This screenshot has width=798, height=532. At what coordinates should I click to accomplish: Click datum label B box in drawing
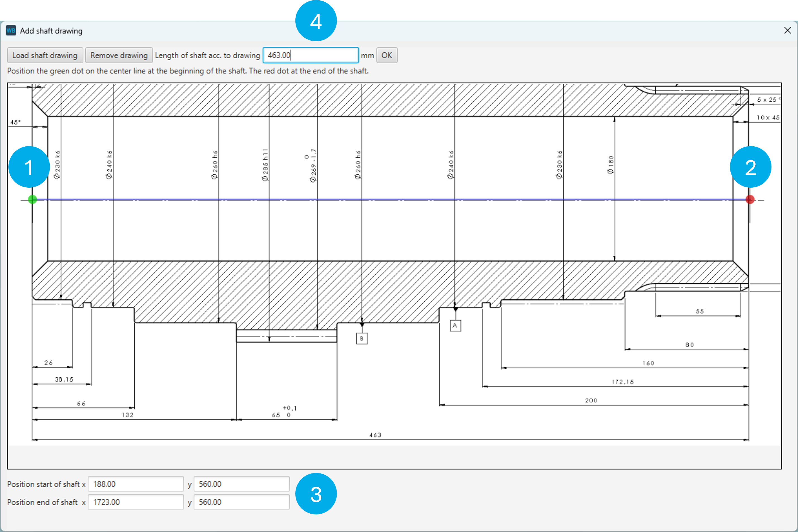pos(362,338)
